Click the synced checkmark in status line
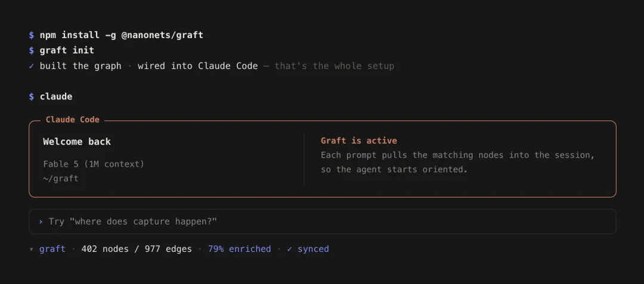The width and height of the screenshot is (644, 284). tap(290, 249)
